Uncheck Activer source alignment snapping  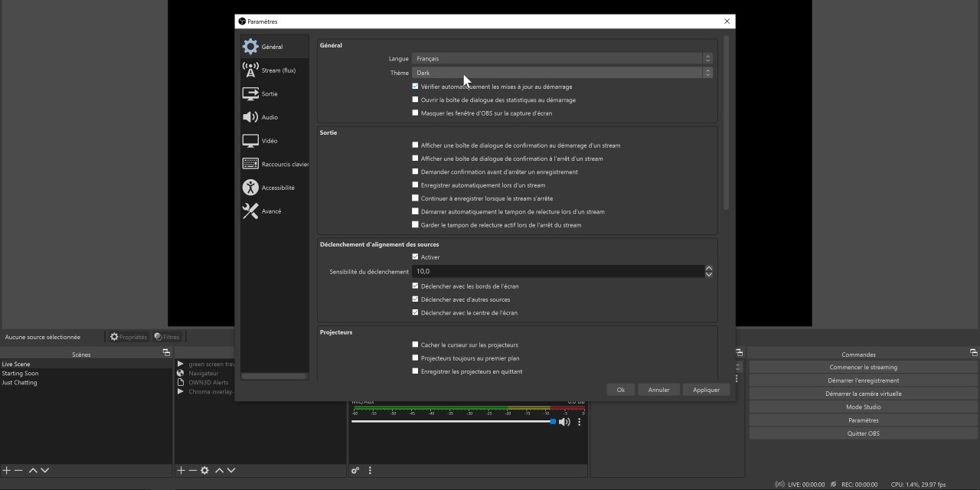tap(416, 257)
